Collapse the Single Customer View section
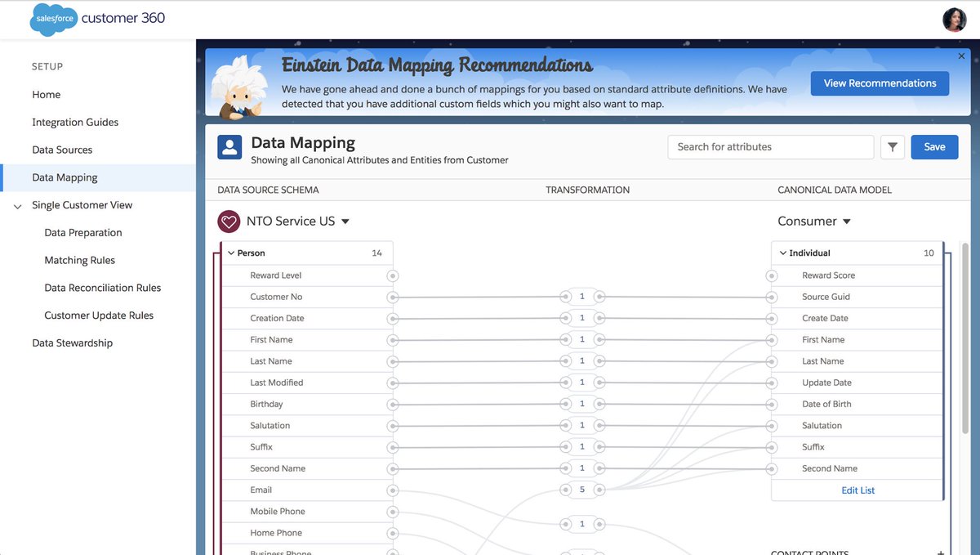Viewport: 980px width, 555px height. pyautogui.click(x=18, y=206)
